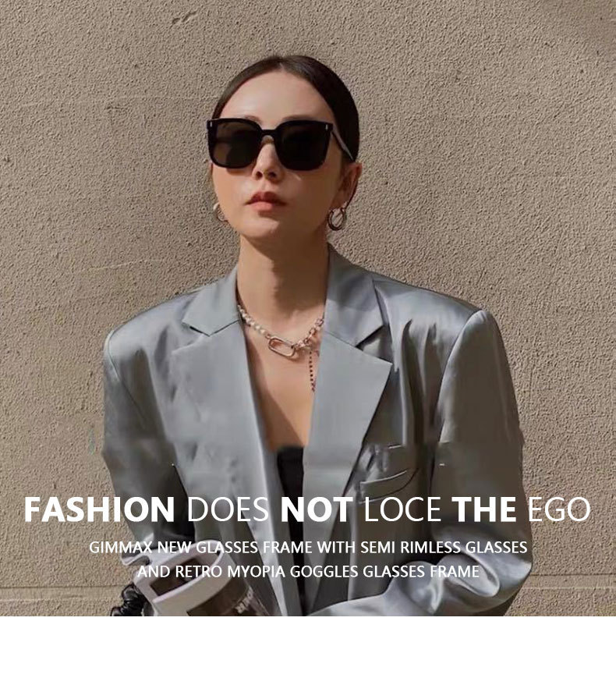Viewport: 616px width, 685px height.
Task: Click the bold word THE in headline
Action: [484, 509]
